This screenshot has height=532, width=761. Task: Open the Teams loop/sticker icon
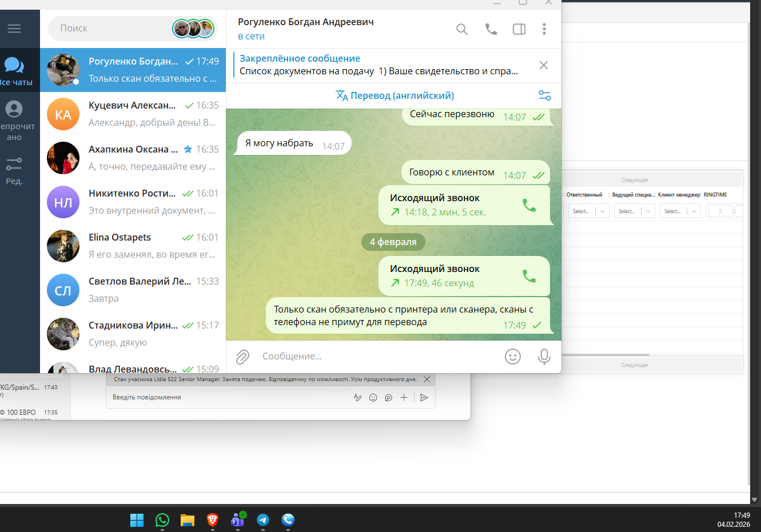[389, 398]
